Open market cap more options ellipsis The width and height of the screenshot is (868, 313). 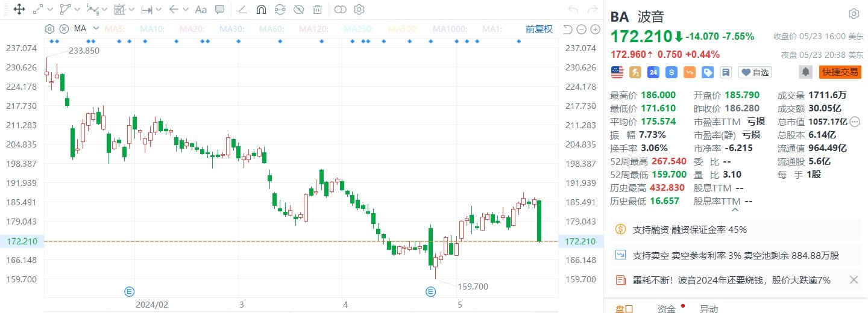coord(855,122)
